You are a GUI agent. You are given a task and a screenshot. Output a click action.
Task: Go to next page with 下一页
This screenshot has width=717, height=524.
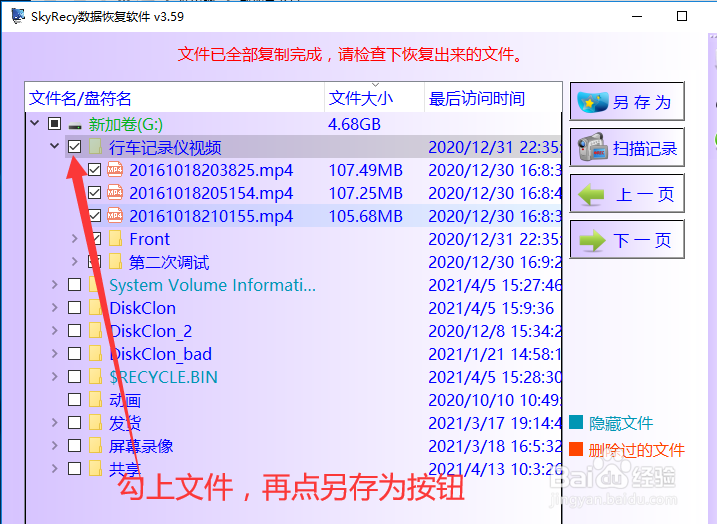click(x=626, y=239)
